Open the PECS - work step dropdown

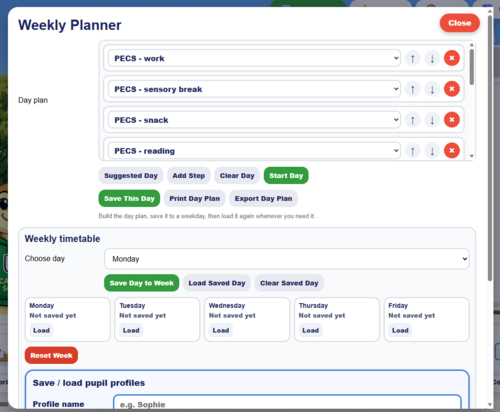(254, 58)
